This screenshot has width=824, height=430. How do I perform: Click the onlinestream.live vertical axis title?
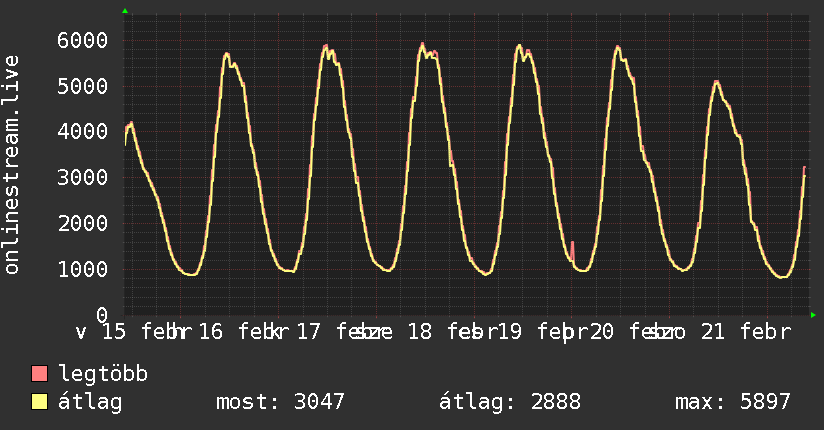point(12,165)
